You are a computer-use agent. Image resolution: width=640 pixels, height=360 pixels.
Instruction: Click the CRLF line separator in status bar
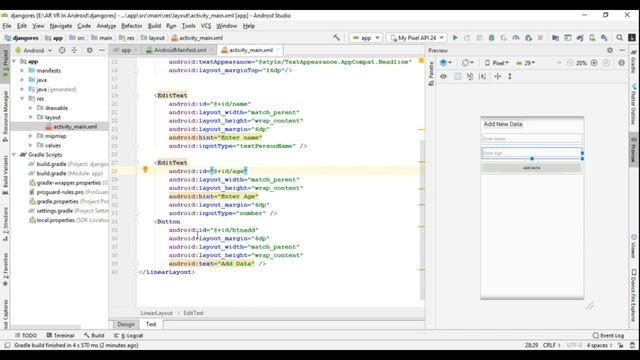[551, 345]
